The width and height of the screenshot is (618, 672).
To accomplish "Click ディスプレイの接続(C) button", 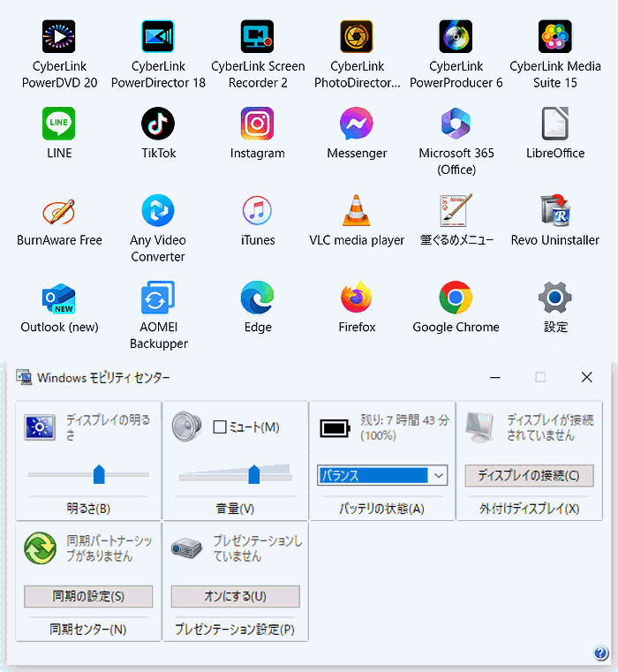I will pyautogui.click(x=530, y=475).
